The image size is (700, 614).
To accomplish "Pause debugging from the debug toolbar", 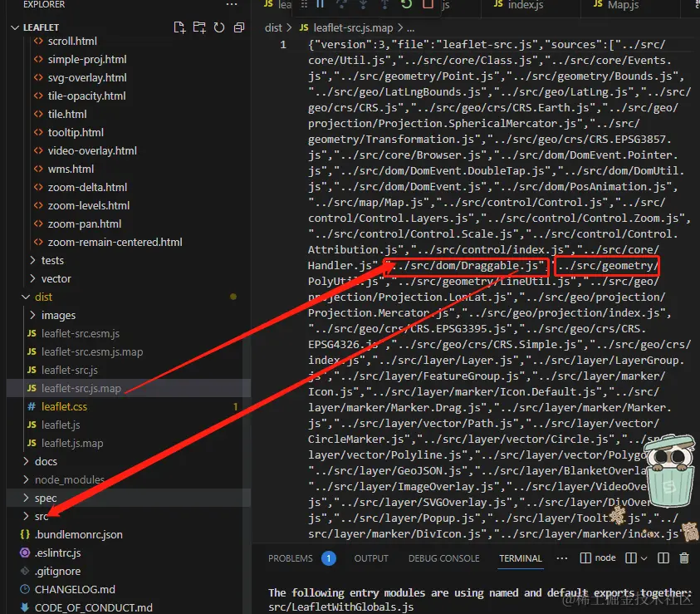I will click(x=320, y=4).
